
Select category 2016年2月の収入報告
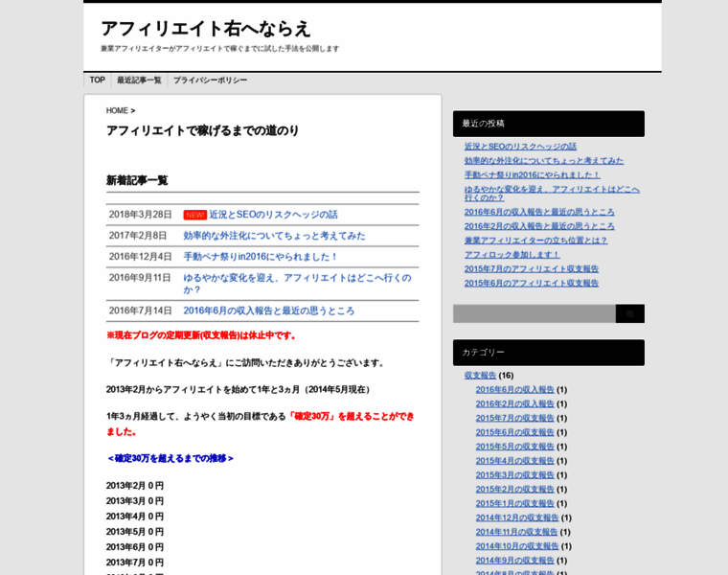point(514,403)
